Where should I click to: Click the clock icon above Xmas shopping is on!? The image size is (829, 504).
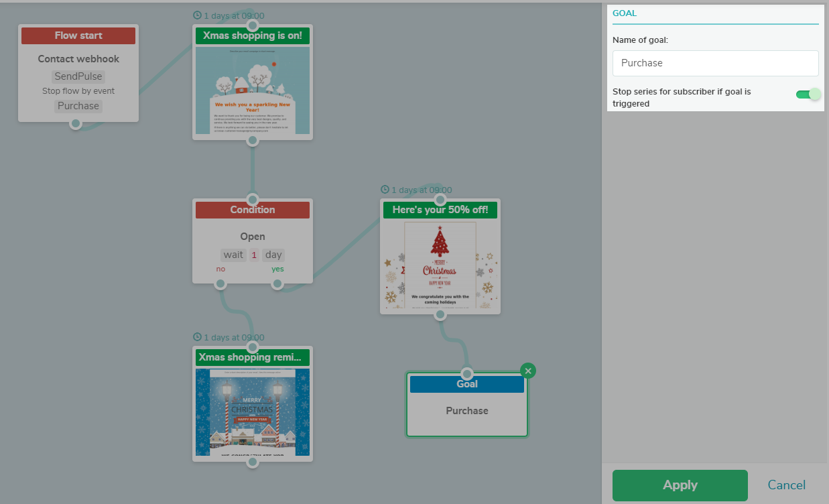197,15
